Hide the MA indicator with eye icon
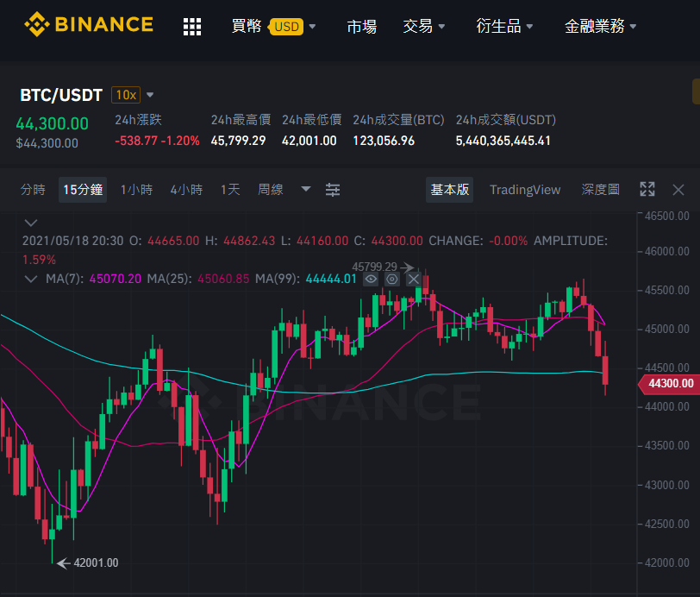Image resolution: width=700 pixels, height=597 pixels. click(371, 280)
